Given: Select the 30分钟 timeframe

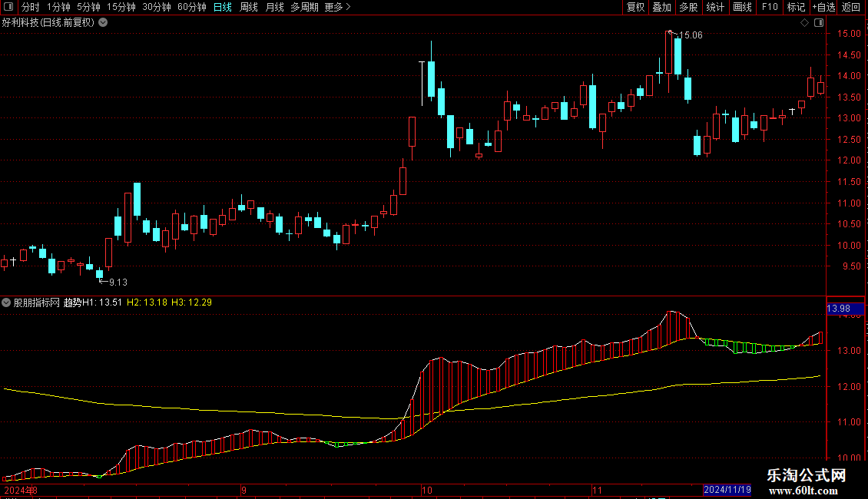Looking at the screenshot, I should click(156, 7).
